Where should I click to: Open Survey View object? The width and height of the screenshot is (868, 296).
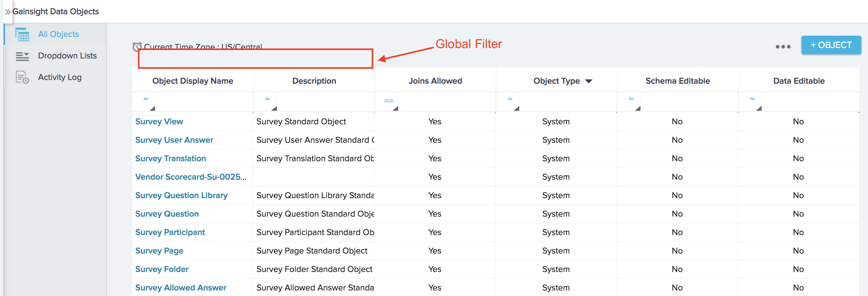pyautogui.click(x=159, y=122)
